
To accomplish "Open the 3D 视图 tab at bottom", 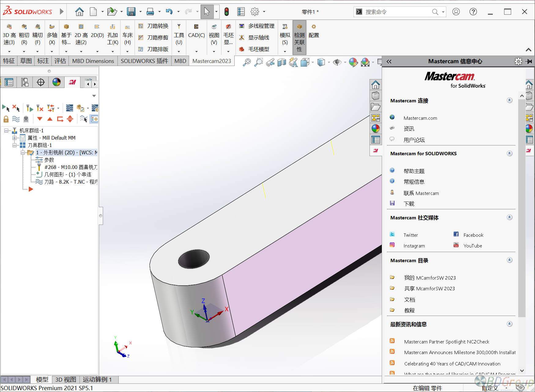I will pos(66,379).
